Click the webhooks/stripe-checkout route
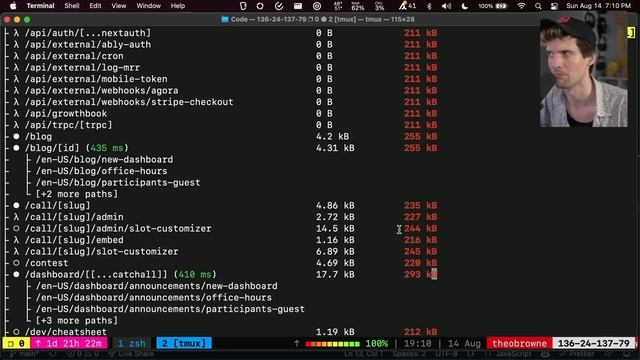This screenshot has height=360, width=640. pyautogui.click(x=129, y=102)
